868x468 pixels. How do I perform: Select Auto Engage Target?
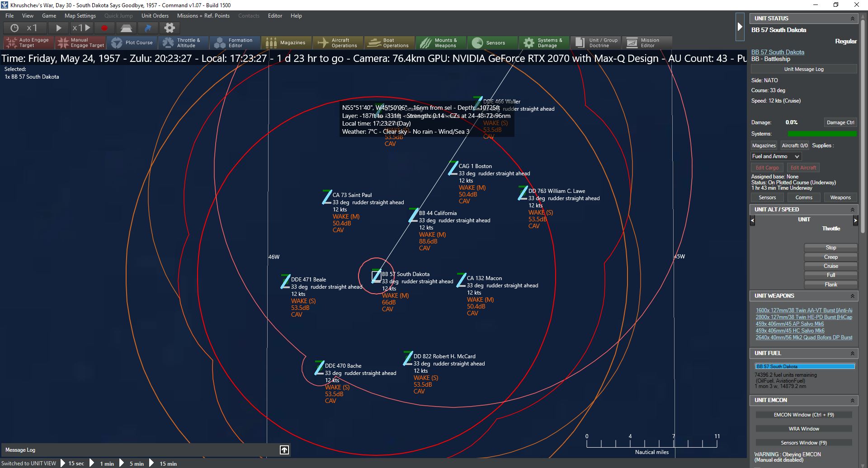[x=28, y=42]
